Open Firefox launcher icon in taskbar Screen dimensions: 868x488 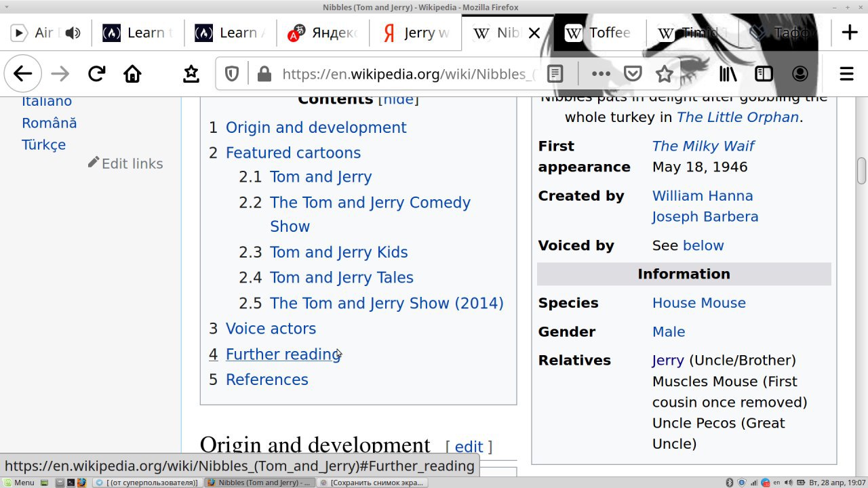[x=81, y=483]
